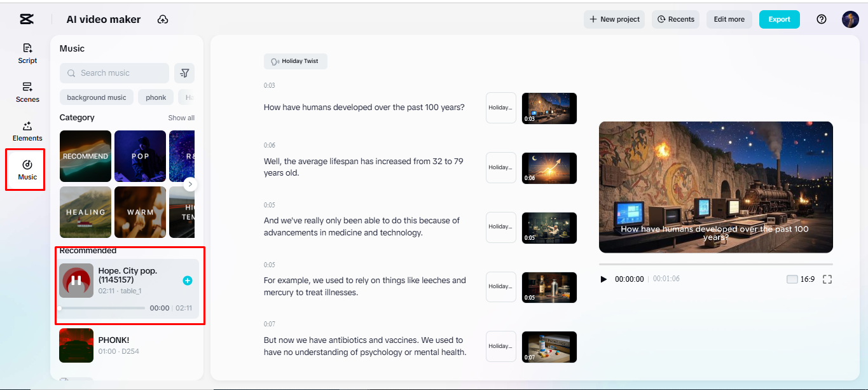Click the Edit more button
Screen dimensions: 868x390
[x=729, y=19]
